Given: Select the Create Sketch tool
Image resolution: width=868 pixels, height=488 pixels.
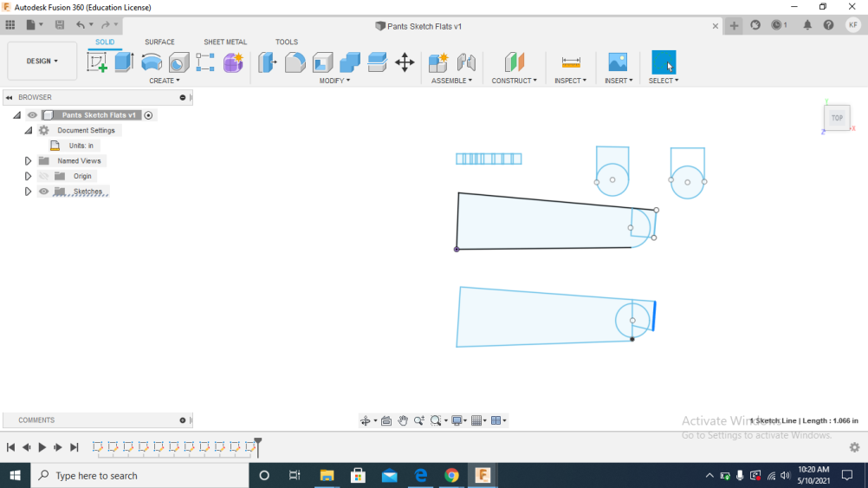Looking at the screenshot, I should click(x=97, y=62).
